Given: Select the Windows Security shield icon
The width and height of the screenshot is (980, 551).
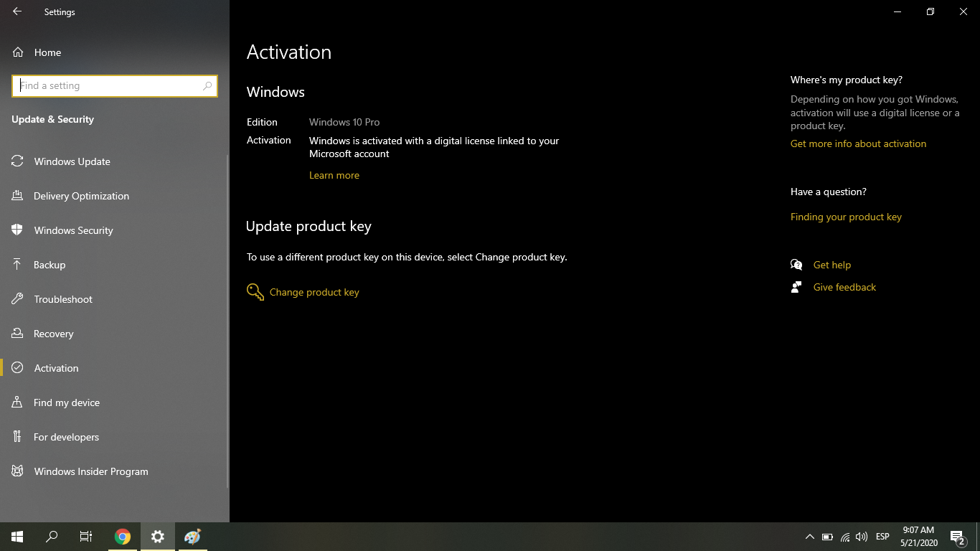Looking at the screenshot, I should click(17, 230).
